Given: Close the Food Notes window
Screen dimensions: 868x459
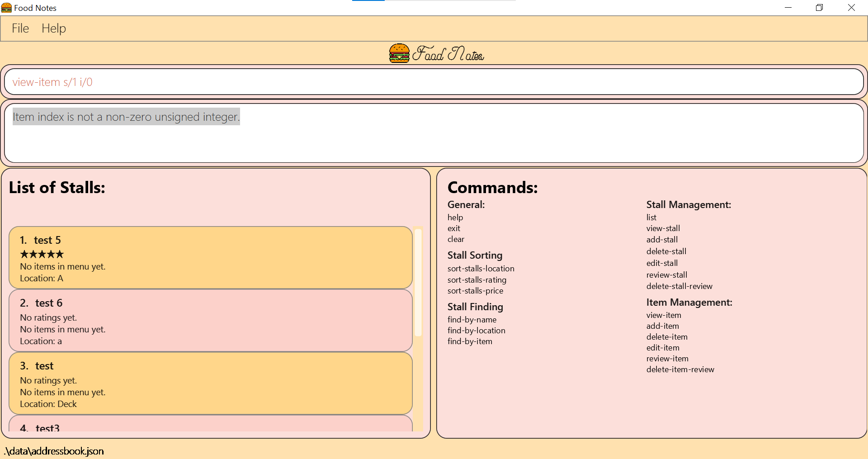Looking at the screenshot, I should 851,8.
